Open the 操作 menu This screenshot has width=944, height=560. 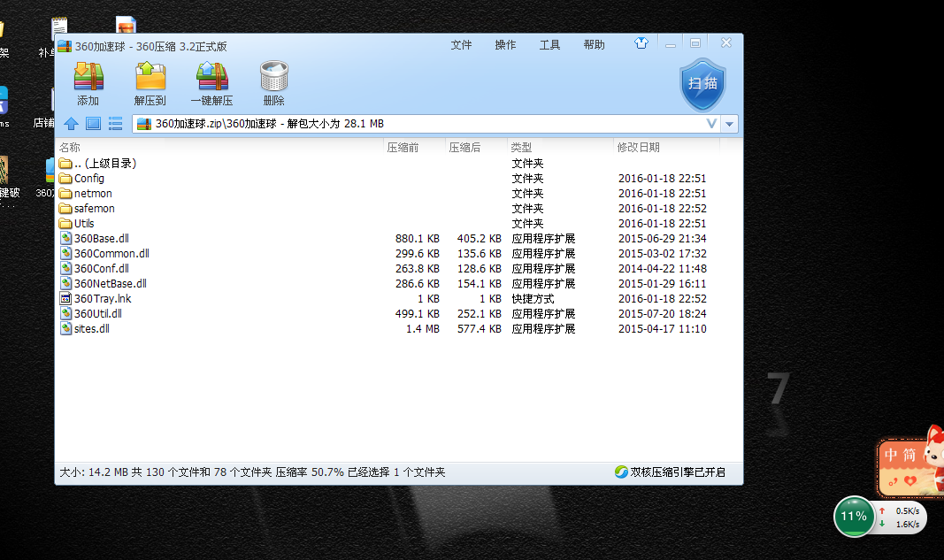pyautogui.click(x=505, y=45)
